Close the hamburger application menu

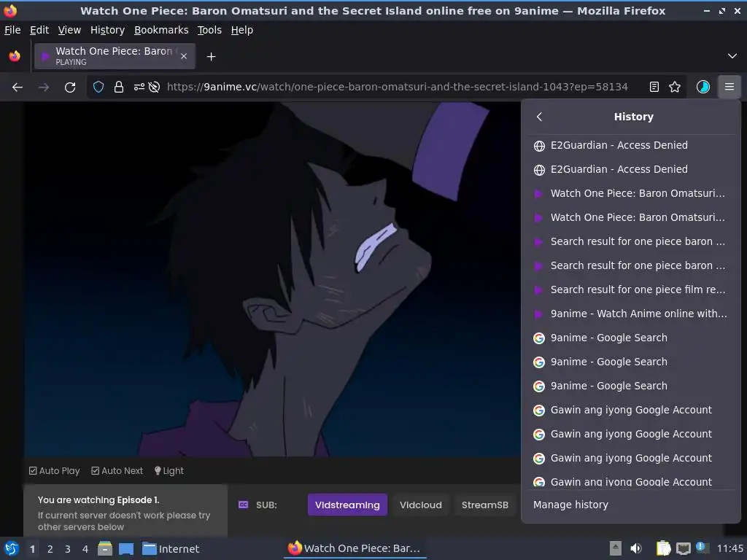click(729, 87)
